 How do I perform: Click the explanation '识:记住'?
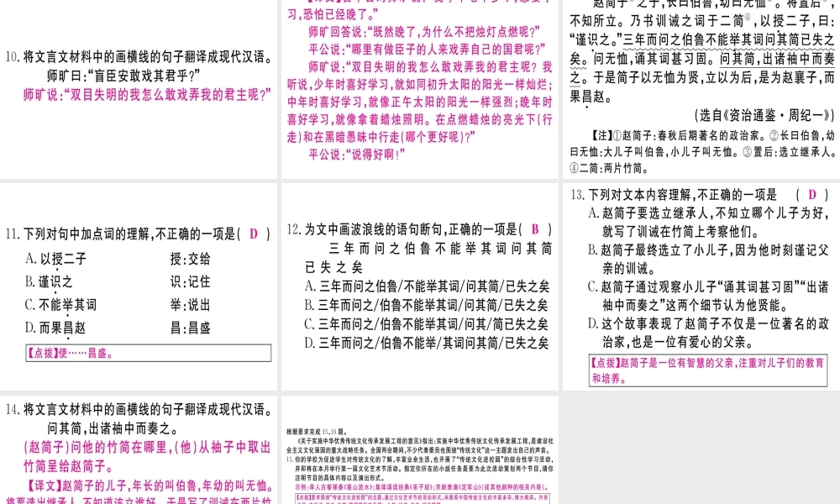coord(190,281)
